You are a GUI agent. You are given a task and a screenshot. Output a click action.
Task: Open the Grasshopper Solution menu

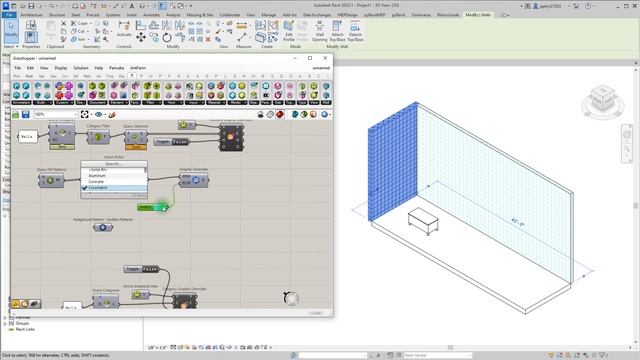tap(80, 68)
